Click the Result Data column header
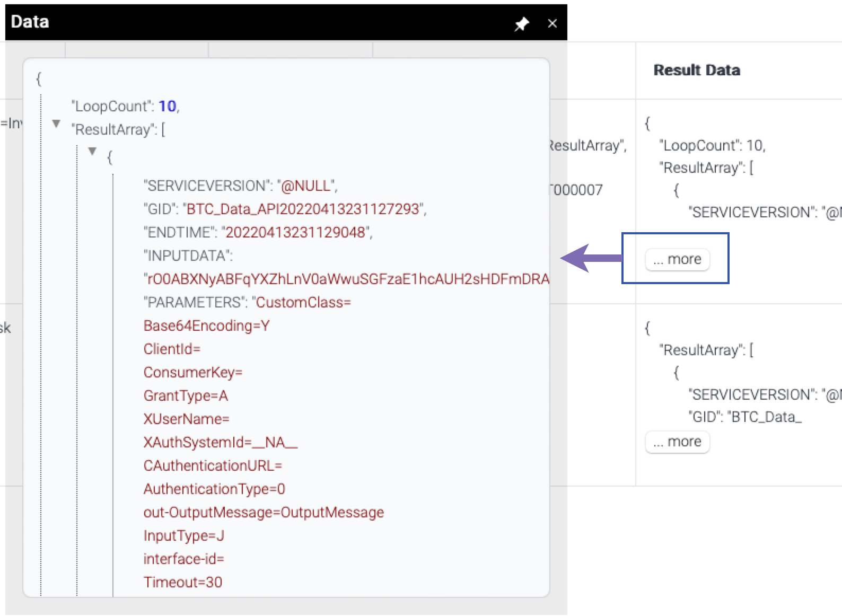Viewport: 842px width, 616px height. click(696, 70)
